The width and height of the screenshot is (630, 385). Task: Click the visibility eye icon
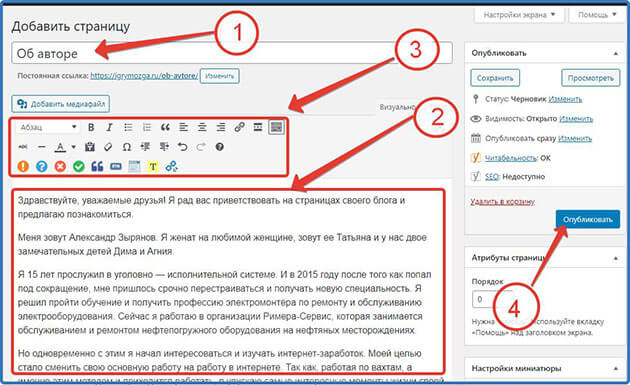click(476, 119)
